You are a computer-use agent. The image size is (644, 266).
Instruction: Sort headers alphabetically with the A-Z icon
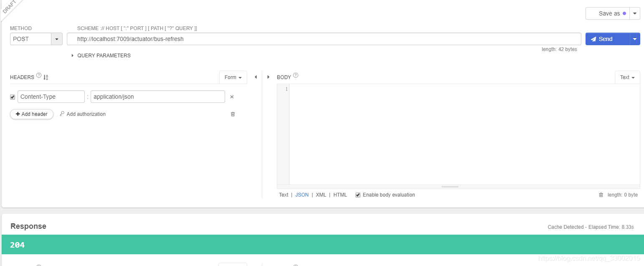(46, 77)
